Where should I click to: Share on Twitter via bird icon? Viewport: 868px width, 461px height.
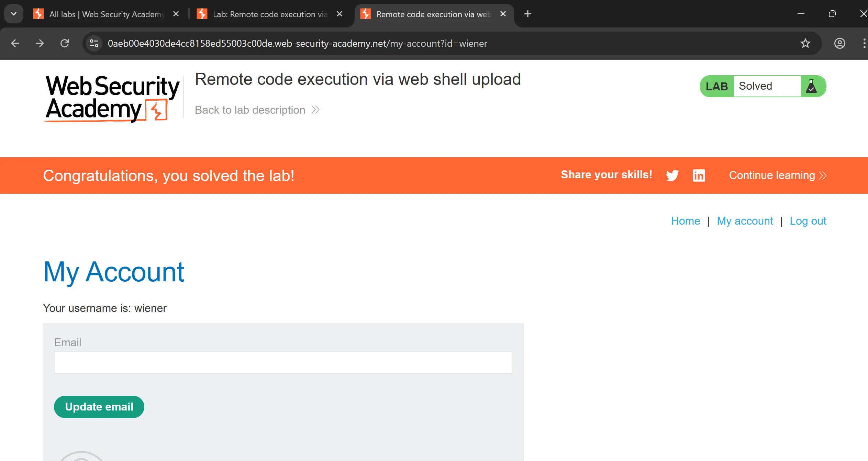coord(672,175)
